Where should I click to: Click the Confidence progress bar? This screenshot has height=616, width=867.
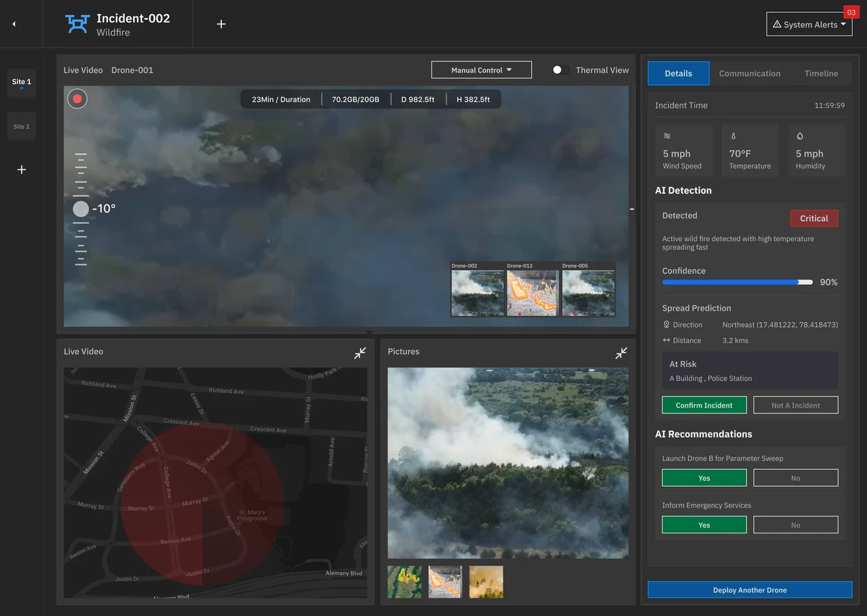click(738, 282)
